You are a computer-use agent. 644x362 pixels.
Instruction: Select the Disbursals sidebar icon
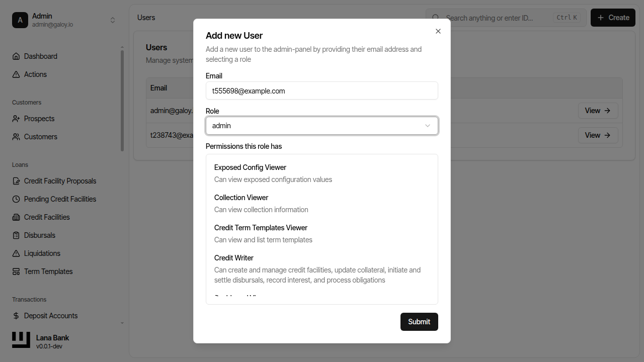click(15, 235)
